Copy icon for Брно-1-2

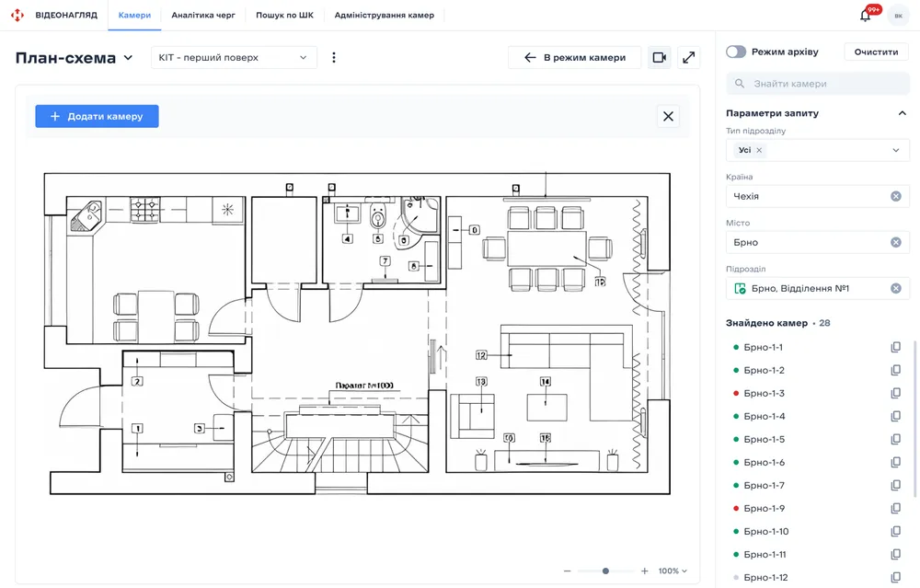pos(896,370)
